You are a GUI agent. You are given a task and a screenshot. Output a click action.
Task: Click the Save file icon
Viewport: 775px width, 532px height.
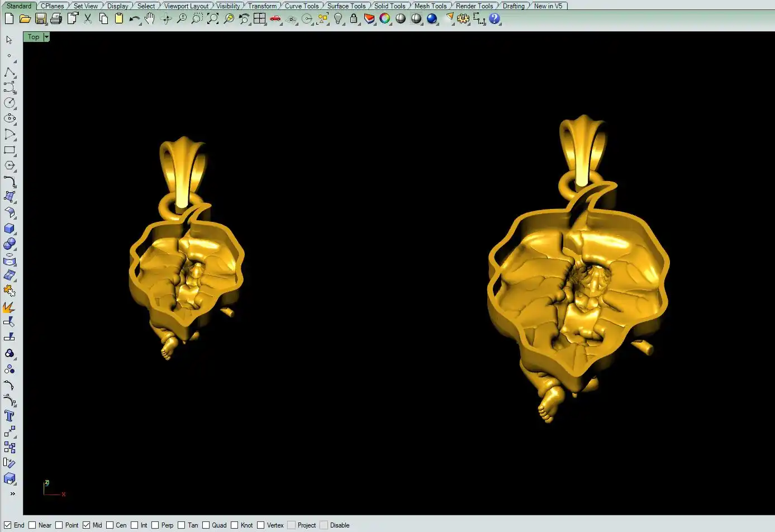(x=40, y=18)
